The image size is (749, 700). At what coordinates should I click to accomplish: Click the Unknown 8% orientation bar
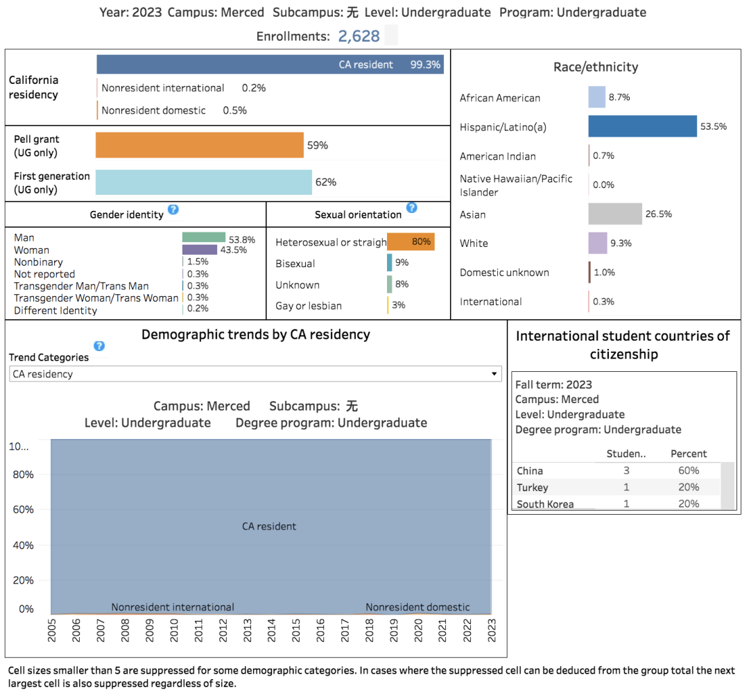389,284
